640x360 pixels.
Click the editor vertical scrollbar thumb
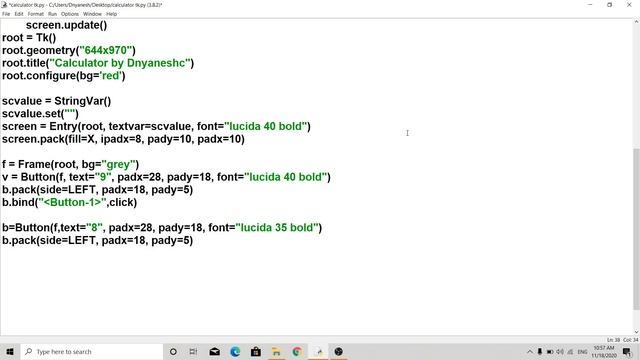(x=636, y=229)
